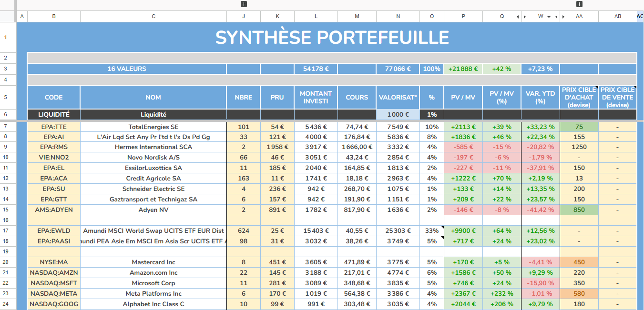Image resolution: width=644 pixels, height=310 pixels.
Task: Select the total valuation 77 066 € cell
Action: pyautogui.click(x=398, y=69)
